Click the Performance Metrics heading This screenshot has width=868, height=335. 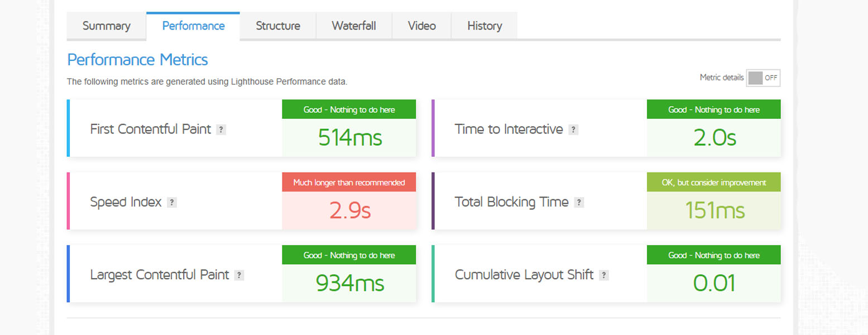point(137,59)
